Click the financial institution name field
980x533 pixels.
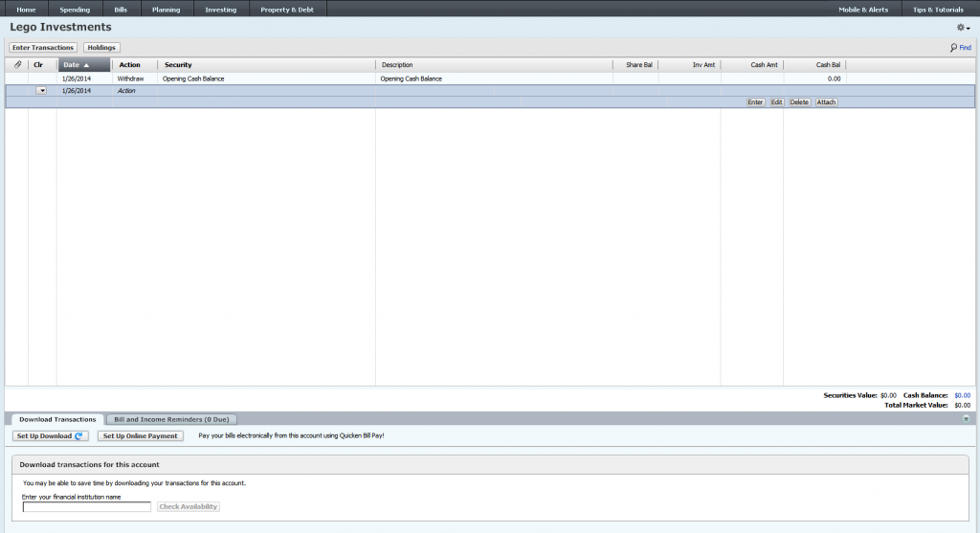(87, 507)
